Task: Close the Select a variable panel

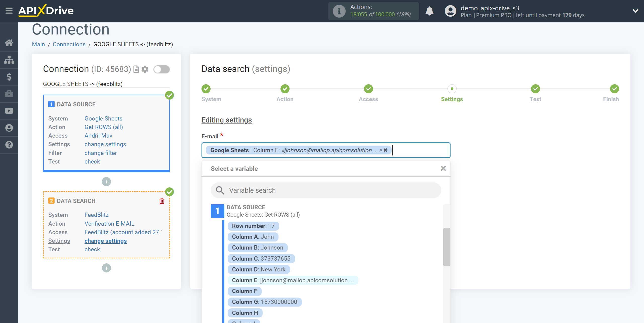Action: (x=443, y=168)
